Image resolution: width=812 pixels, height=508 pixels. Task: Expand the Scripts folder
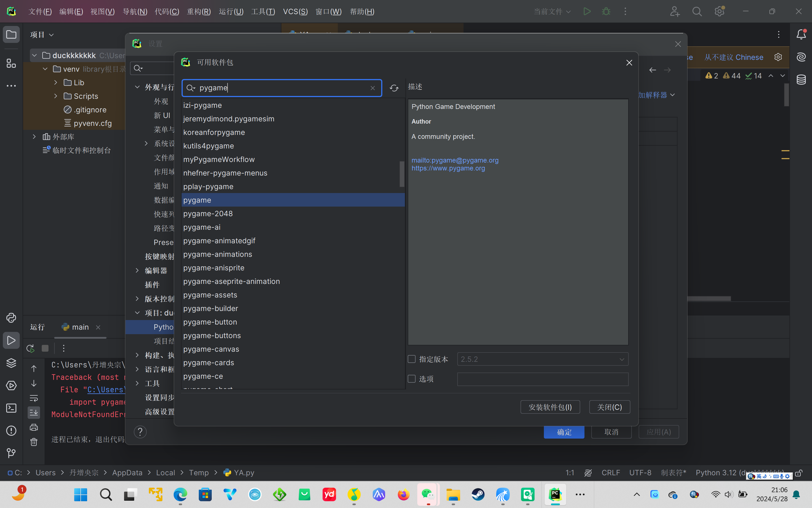56,96
